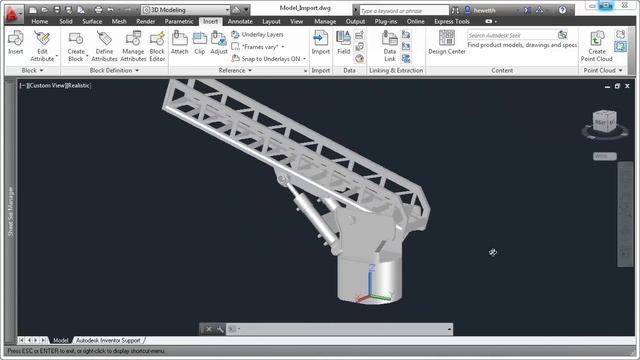Switch to the Annotate ribbon tab
Viewport: 640px width, 360px height.
(240, 21)
